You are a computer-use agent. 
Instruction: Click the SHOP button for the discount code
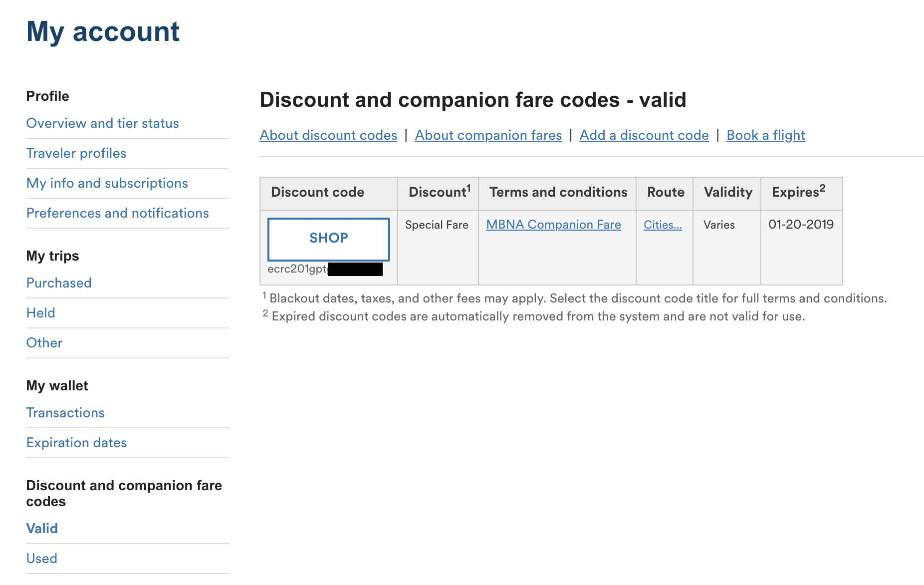328,239
